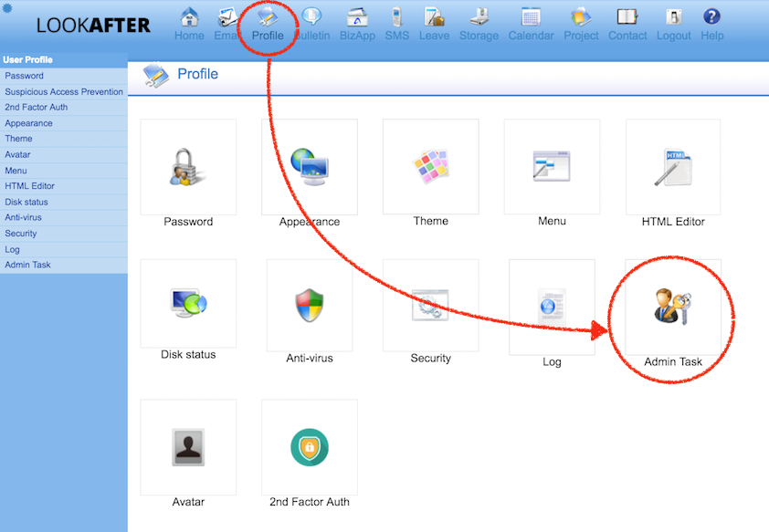Open Suspicious Access Prevention in sidebar
Viewport: 769px width, 532px height.
64,92
